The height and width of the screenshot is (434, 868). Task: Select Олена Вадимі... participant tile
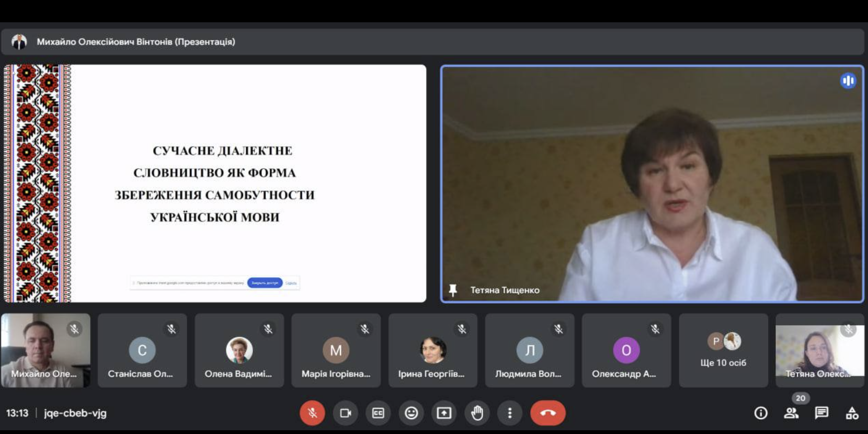239,350
